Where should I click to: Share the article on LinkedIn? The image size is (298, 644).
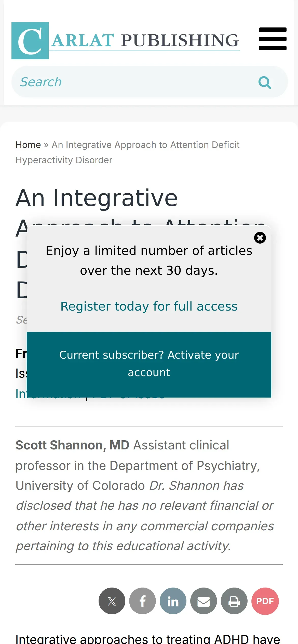click(x=173, y=601)
